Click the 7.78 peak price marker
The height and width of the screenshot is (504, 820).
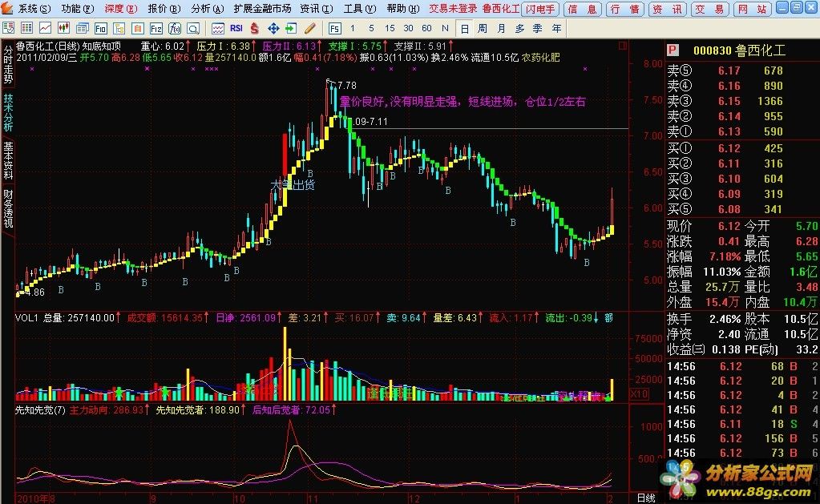tap(347, 85)
